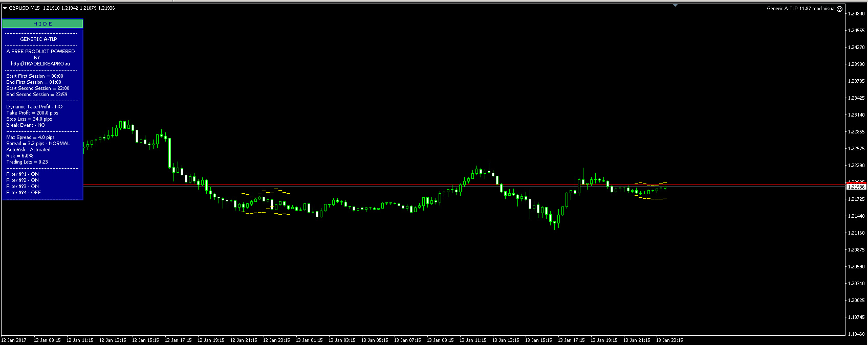
Task: Click 'Filter №3 - ON' line
Action: coord(23,187)
